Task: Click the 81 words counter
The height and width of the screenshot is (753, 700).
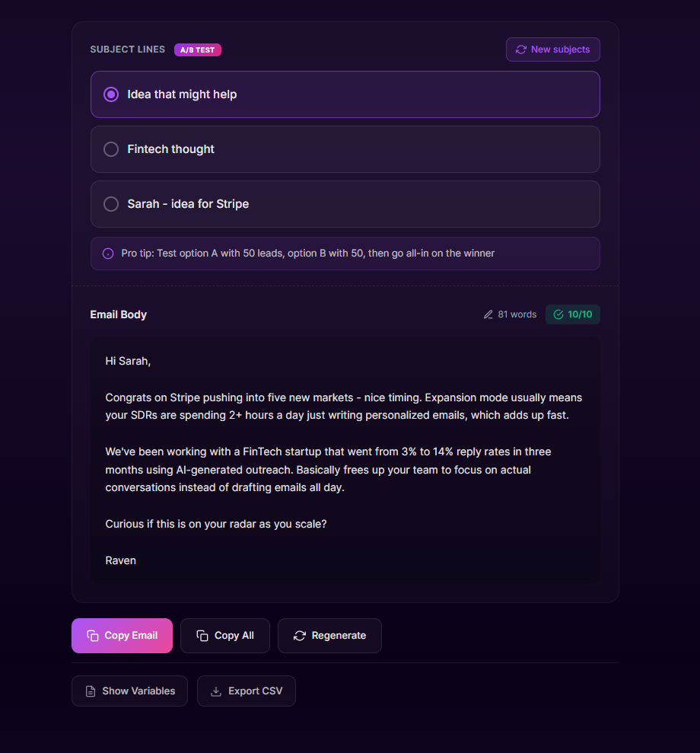Action: (516, 314)
